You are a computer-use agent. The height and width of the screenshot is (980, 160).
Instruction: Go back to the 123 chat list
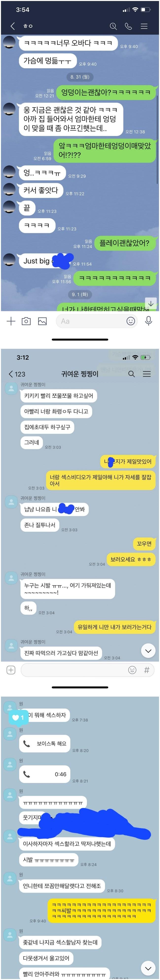click(x=17, y=374)
